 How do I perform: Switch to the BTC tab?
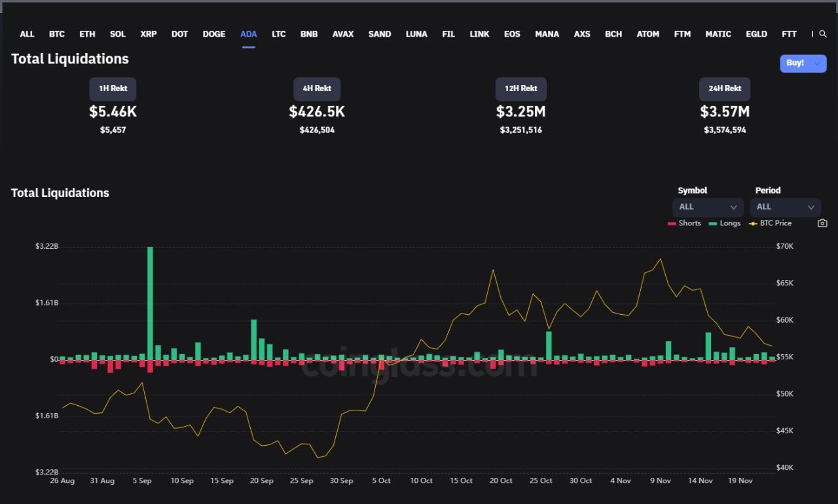pyautogui.click(x=57, y=34)
